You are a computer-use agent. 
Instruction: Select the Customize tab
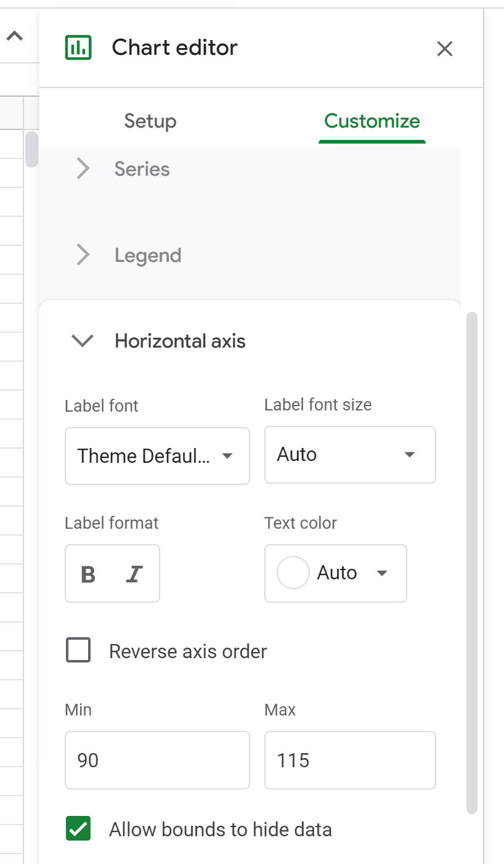point(372,121)
